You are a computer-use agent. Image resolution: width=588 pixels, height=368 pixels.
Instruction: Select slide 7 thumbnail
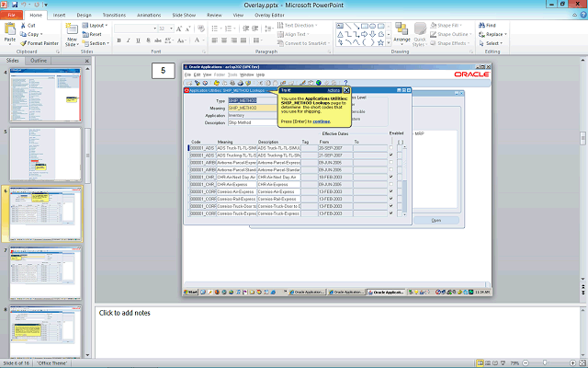pos(45,273)
